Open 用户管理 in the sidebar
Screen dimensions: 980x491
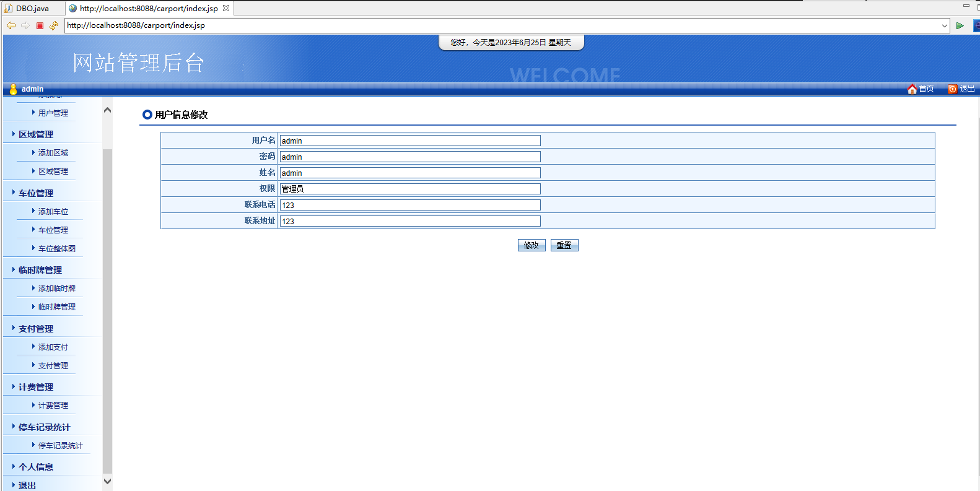(53, 113)
